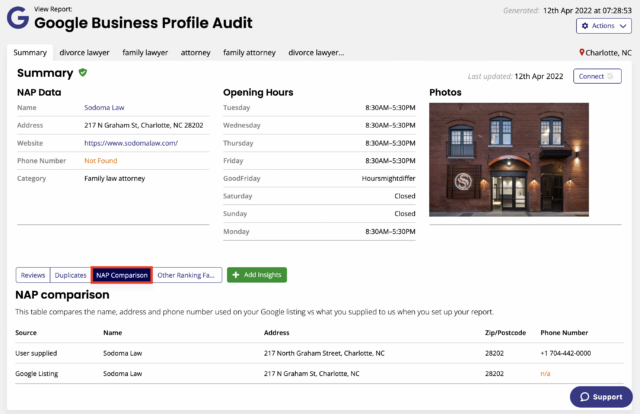This screenshot has width=640, height=414.
Task: Switch to the Duplicates section
Action: (x=70, y=275)
